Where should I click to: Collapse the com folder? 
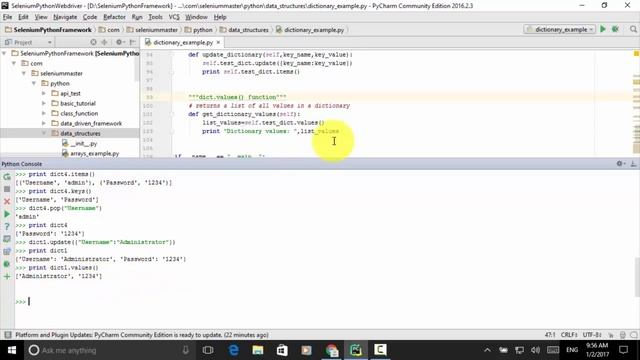coord(14,63)
